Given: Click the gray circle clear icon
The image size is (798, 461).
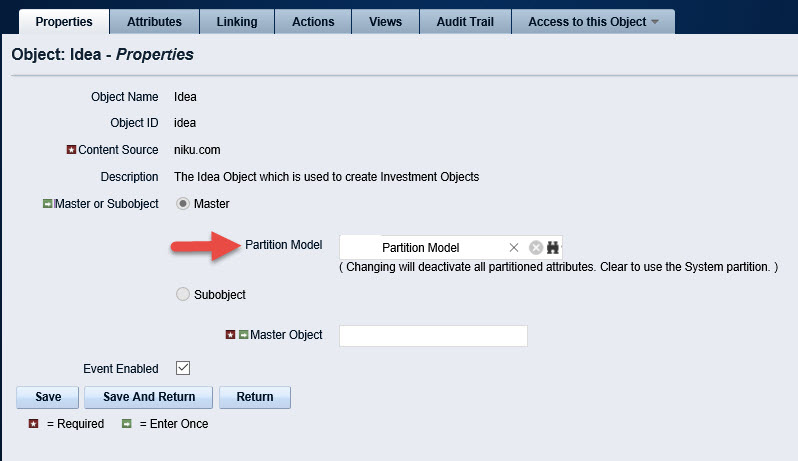Looking at the screenshot, I should 536,248.
